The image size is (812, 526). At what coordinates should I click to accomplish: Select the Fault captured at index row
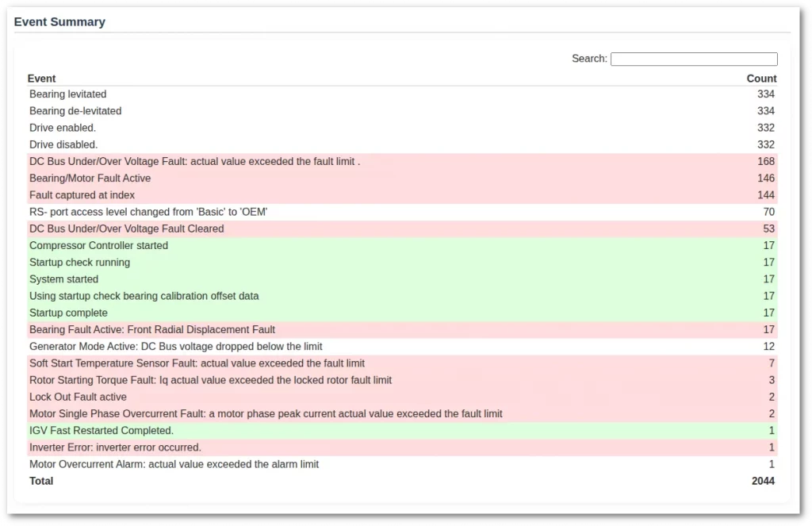click(82, 195)
